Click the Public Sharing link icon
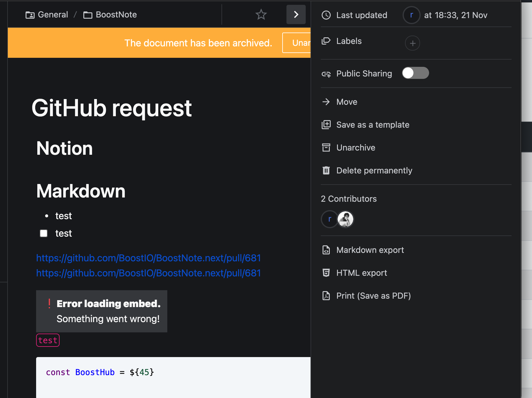This screenshot has height=398, width=532. (x=326, y=74)
